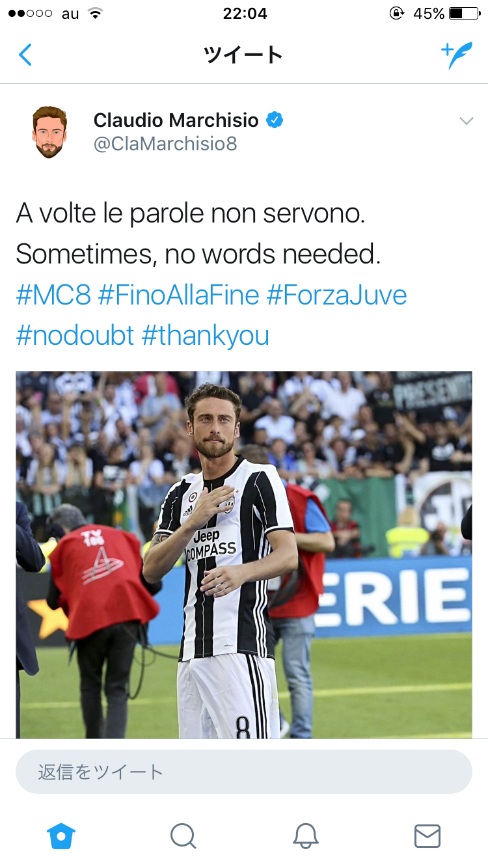Screen dimensions: 488x868
Task: Open the #thankyou hashtag
Action: [x=205, y=336]
